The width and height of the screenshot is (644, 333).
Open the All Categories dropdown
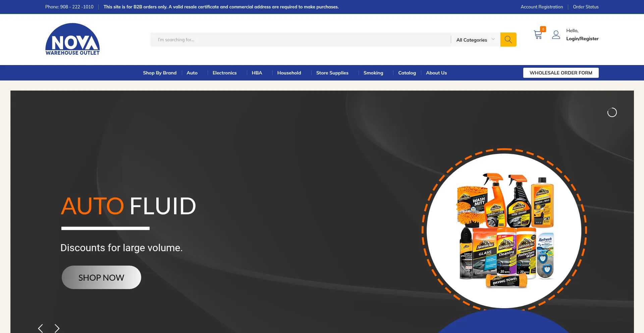pyautogui.click(x=475, y=40)
